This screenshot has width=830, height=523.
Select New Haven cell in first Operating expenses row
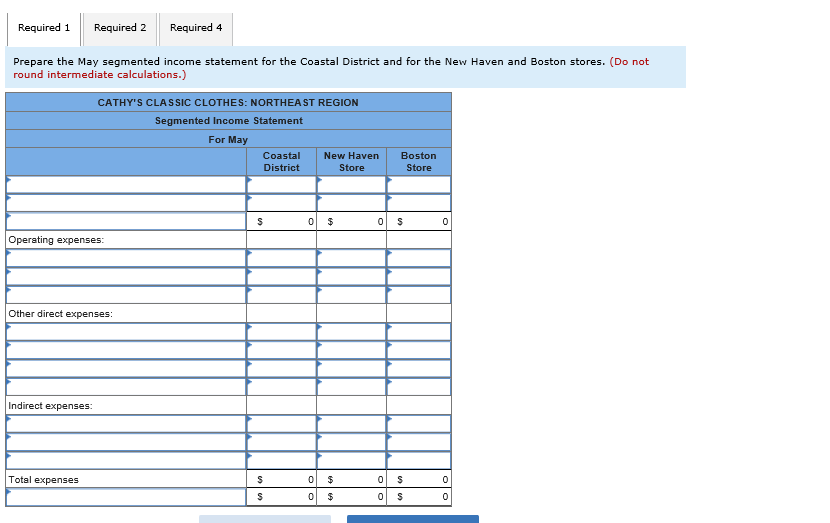click(351, 258)
